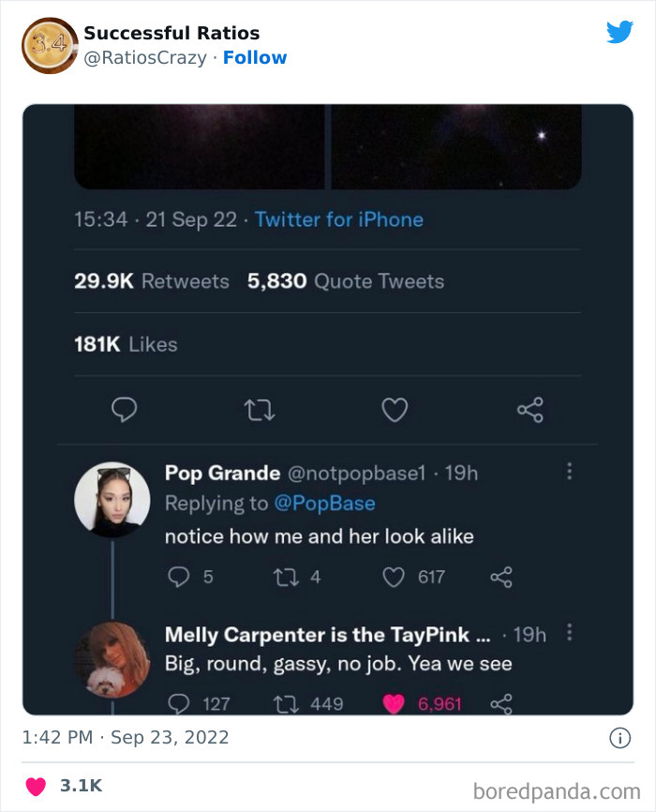Reply to Melly Carpenter's tweet
The width and height of the screenshot is (656, 812).
click(x=179, y=703)
